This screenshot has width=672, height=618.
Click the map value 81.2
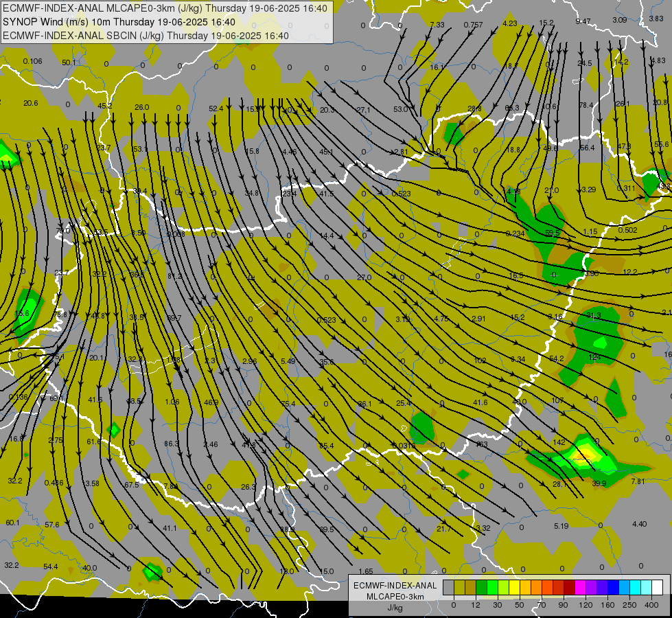point(175,276)
